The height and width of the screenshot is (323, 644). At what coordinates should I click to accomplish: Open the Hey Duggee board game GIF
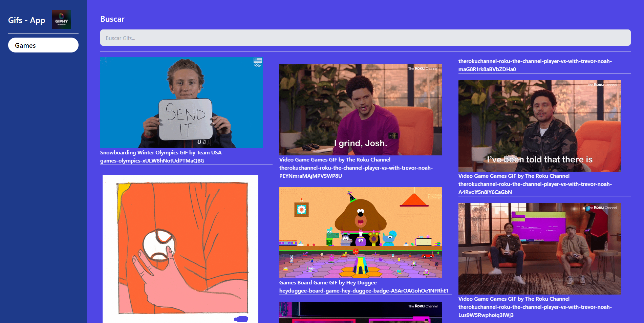coord(361,233)
